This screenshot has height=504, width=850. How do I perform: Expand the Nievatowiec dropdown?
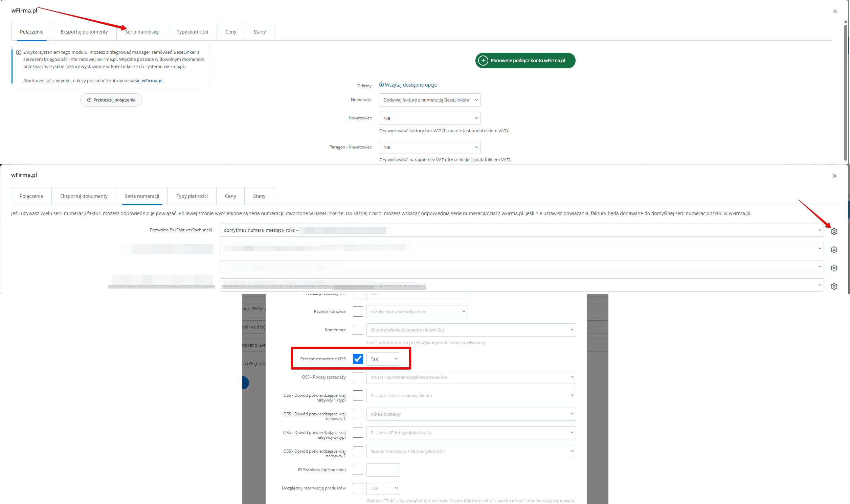429,118
